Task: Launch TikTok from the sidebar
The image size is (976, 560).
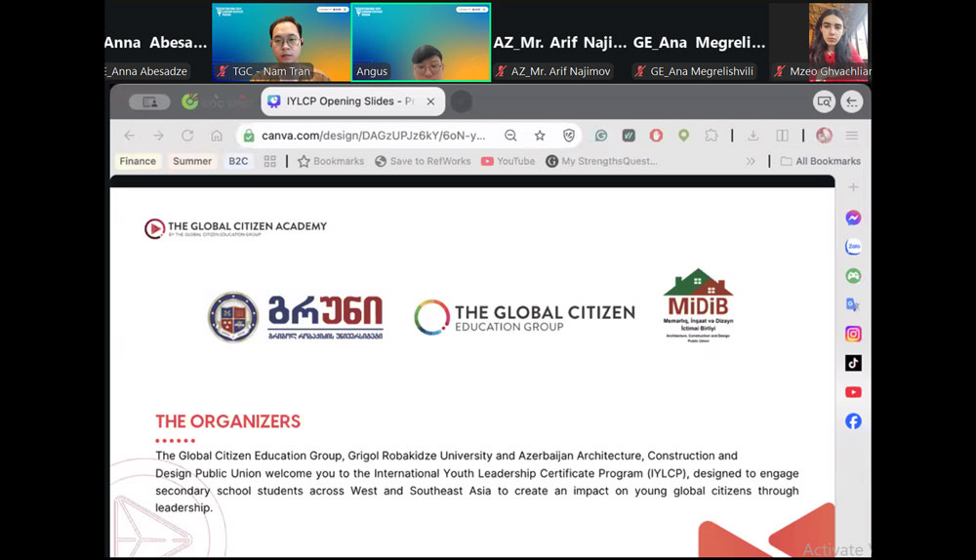Action: pos(853,363)
